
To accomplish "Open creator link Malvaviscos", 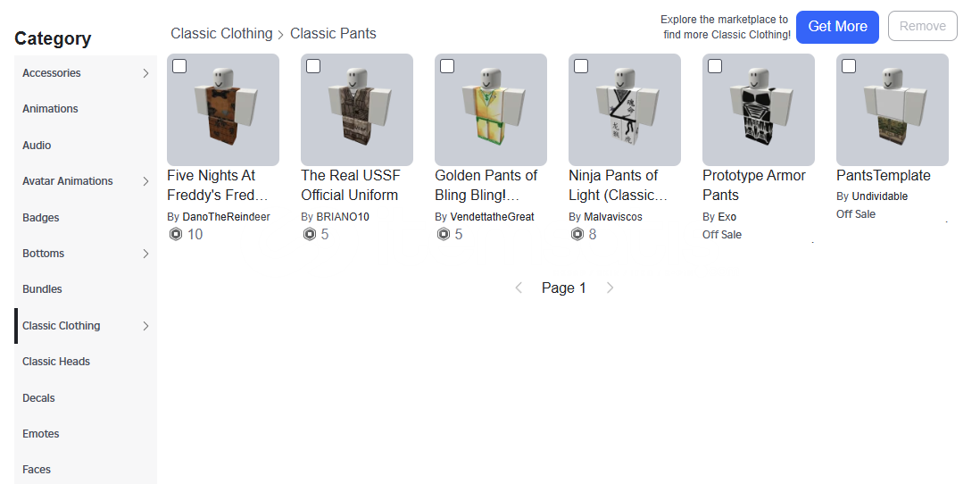I will pyautogui.click(x=612, y=217).
